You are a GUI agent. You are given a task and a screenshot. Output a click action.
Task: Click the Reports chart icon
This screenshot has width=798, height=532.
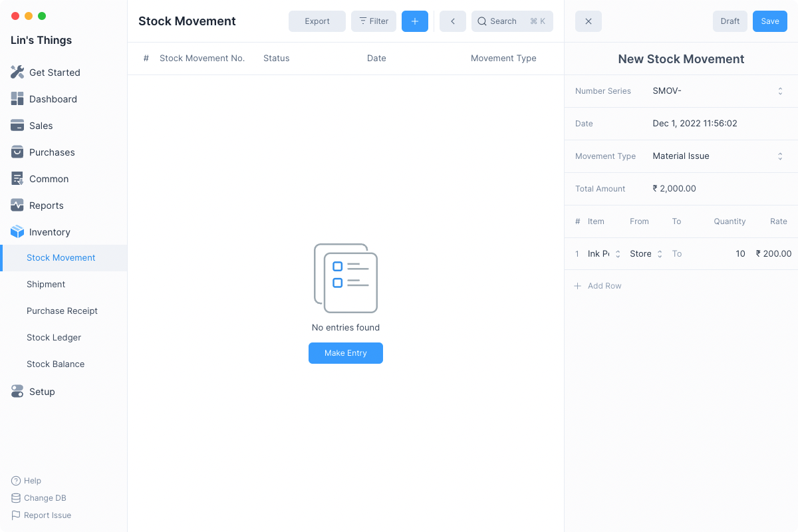(17, 205)
